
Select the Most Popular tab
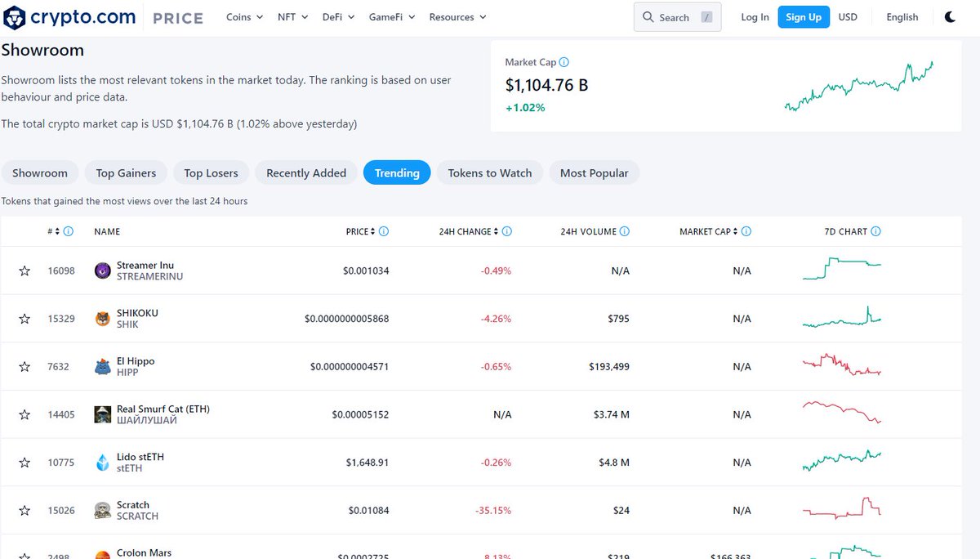click(595, 172)
